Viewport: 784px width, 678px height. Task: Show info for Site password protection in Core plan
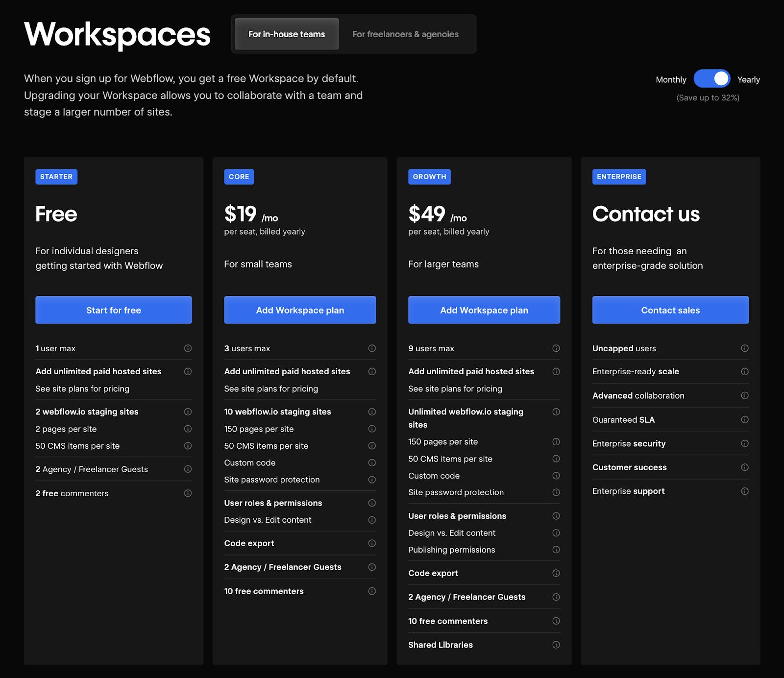[372, 480]
